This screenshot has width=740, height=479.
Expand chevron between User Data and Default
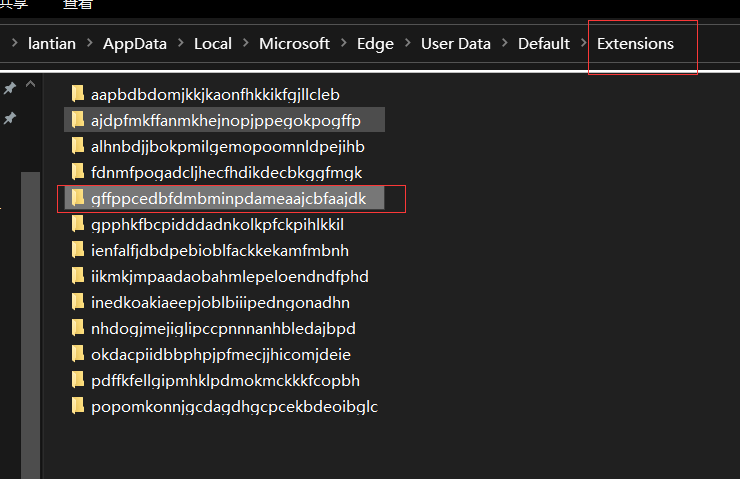tap(505, 43)
